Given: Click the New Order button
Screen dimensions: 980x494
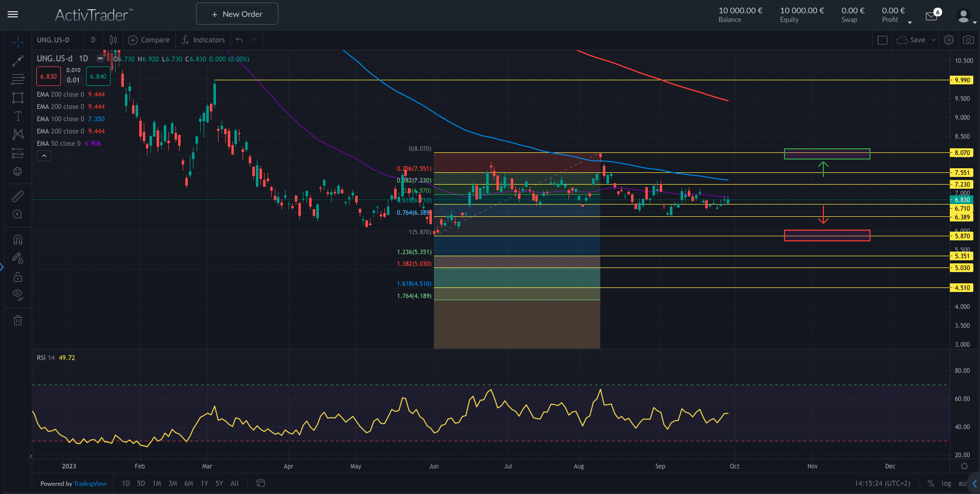Looking at the screenshot, I should (237, 14).
